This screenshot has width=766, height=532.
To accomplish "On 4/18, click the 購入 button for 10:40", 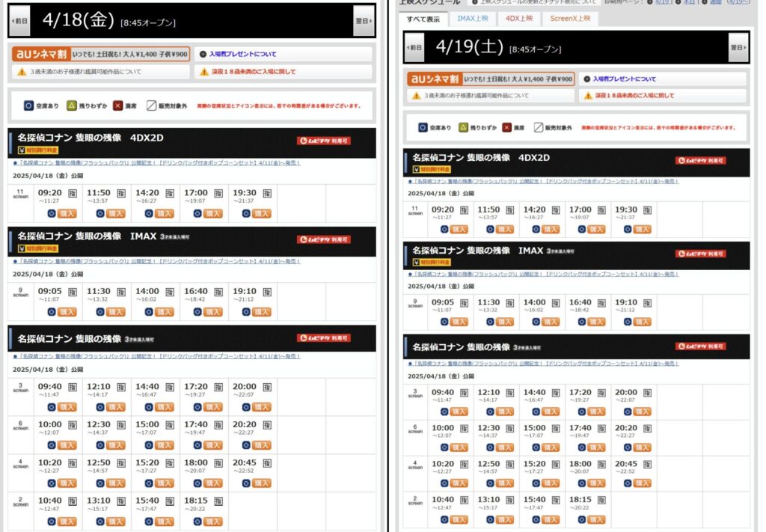I will (67, 522).
